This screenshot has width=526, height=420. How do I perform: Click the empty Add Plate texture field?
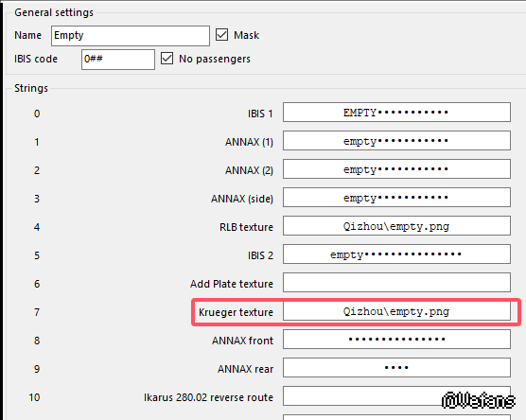click(396, 283)
